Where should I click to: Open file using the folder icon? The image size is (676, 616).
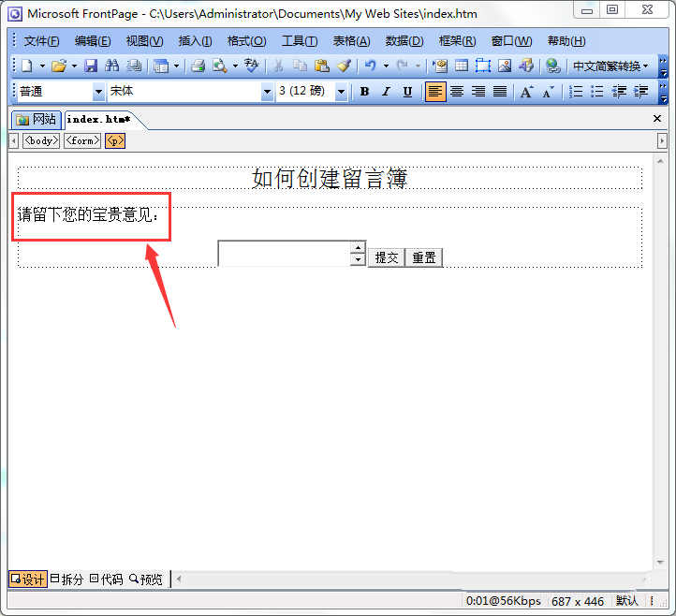pyautogui.click(x=59, y=66)
